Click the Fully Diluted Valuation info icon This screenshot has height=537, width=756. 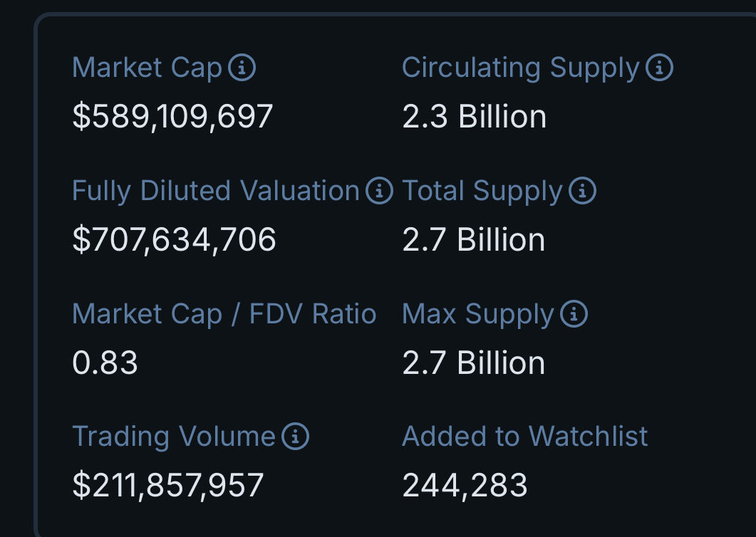tap(379, 191)
